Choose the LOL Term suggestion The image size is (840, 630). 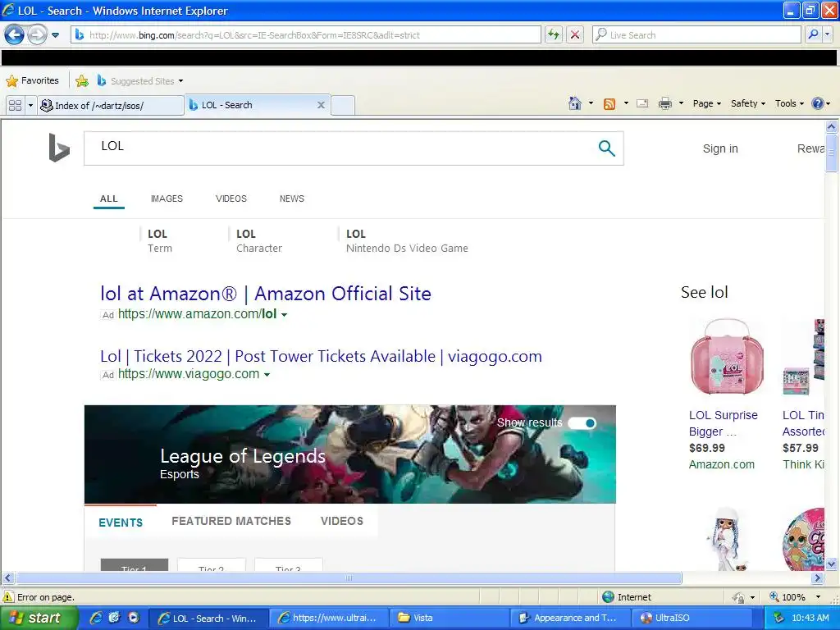[160, 240]
